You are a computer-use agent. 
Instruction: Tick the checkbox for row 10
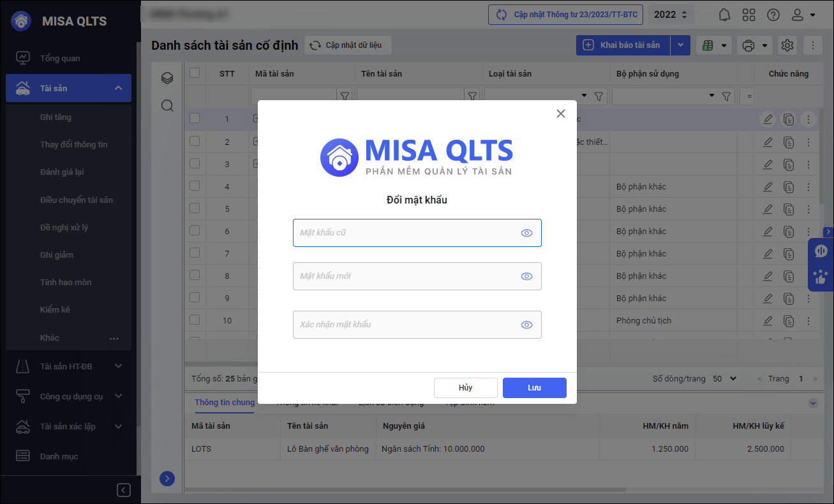[x=195, y=320]
